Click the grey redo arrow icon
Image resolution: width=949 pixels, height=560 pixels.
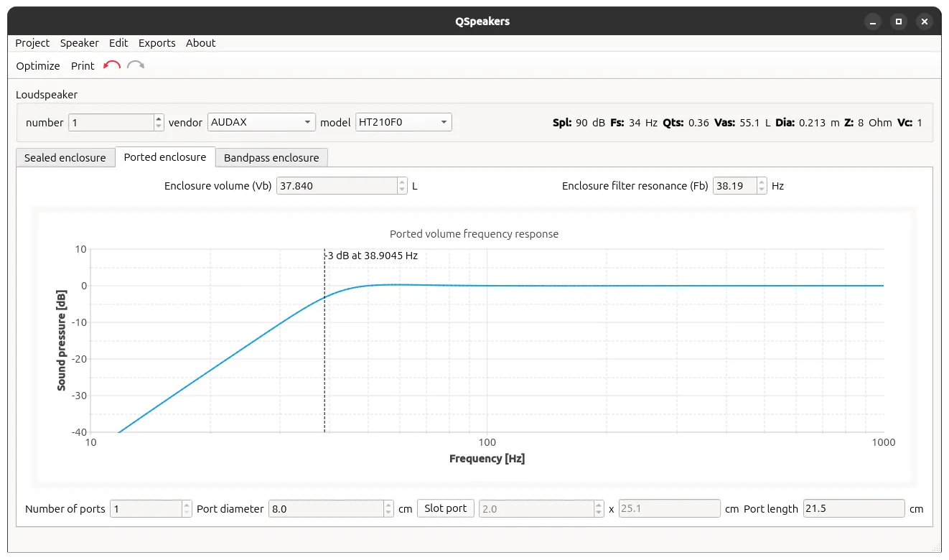click(136, 65)
